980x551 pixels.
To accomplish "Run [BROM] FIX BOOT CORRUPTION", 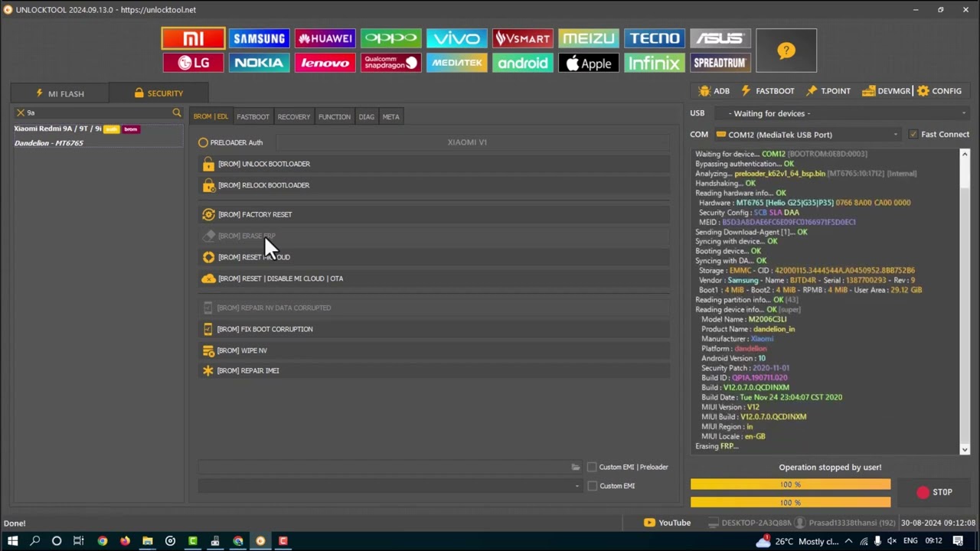I will [x=434, y=329].
